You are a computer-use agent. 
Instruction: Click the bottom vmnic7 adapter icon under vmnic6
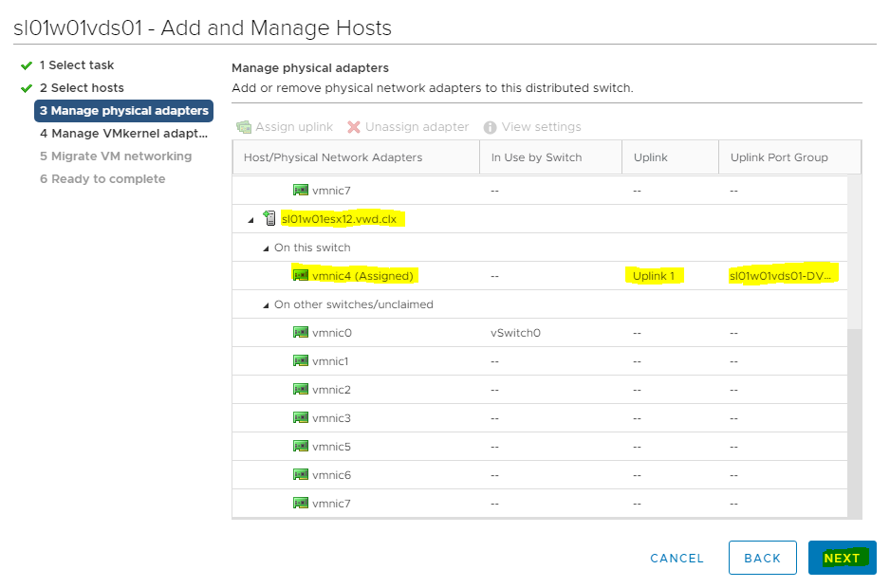point(300,503)
